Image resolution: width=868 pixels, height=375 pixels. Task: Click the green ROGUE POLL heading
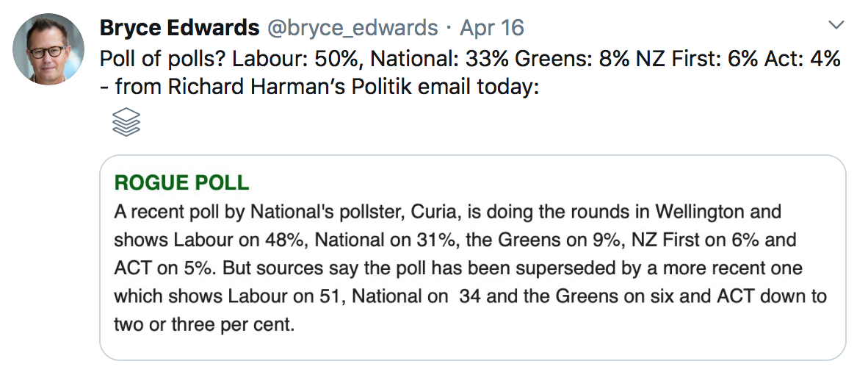pyautogui.click(x=181, y=183)
